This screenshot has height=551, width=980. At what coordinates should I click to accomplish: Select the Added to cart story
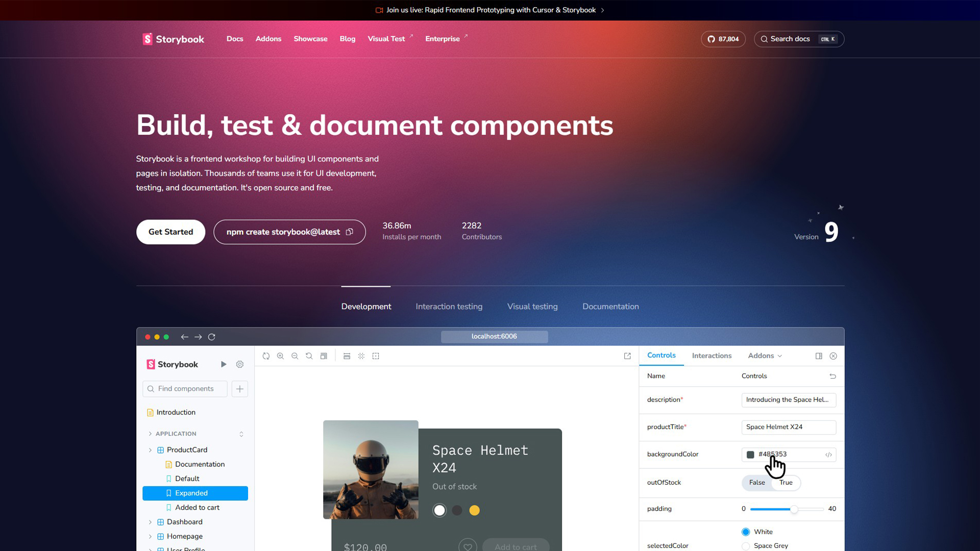coord(197,508)
